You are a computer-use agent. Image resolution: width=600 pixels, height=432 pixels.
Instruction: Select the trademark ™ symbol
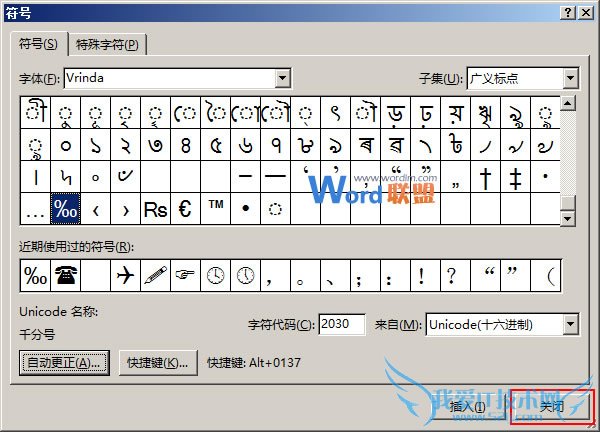215,209
